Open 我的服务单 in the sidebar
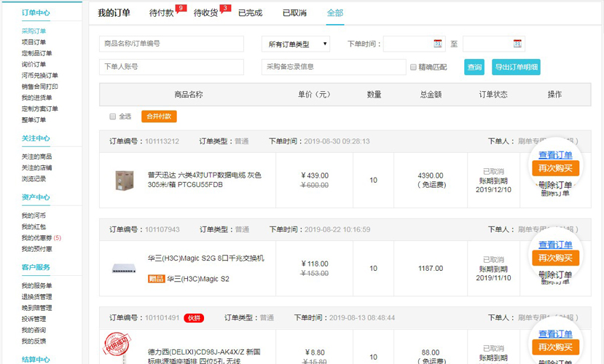This screenshot has height=364, width=604. pos(36,285)
